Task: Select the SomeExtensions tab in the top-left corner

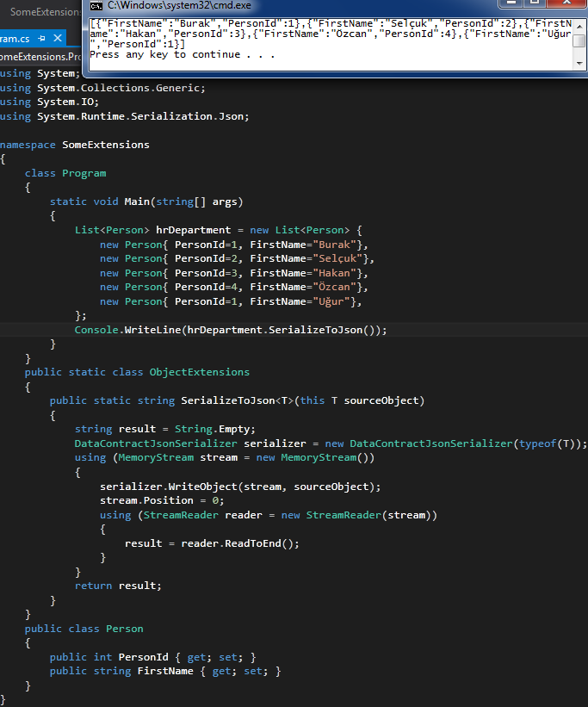Action: click(x=43, y=12)
